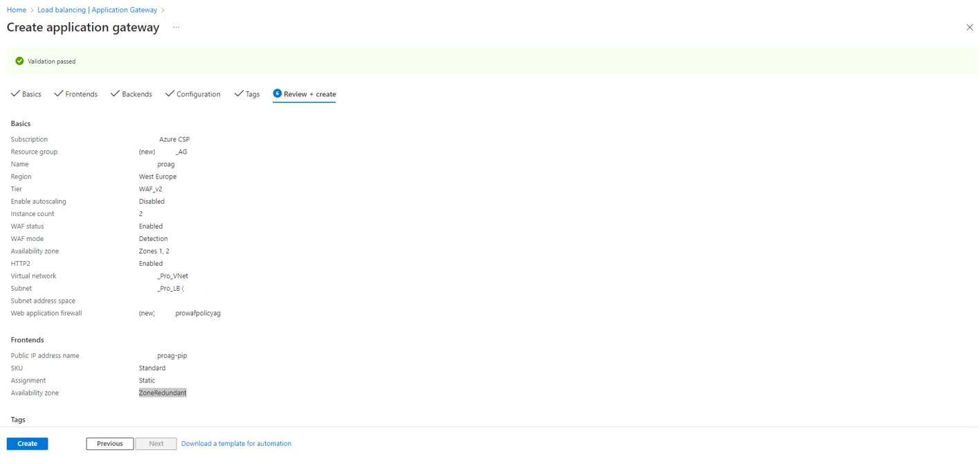Open the More options ellipsis beside the title

coord(176,28)
